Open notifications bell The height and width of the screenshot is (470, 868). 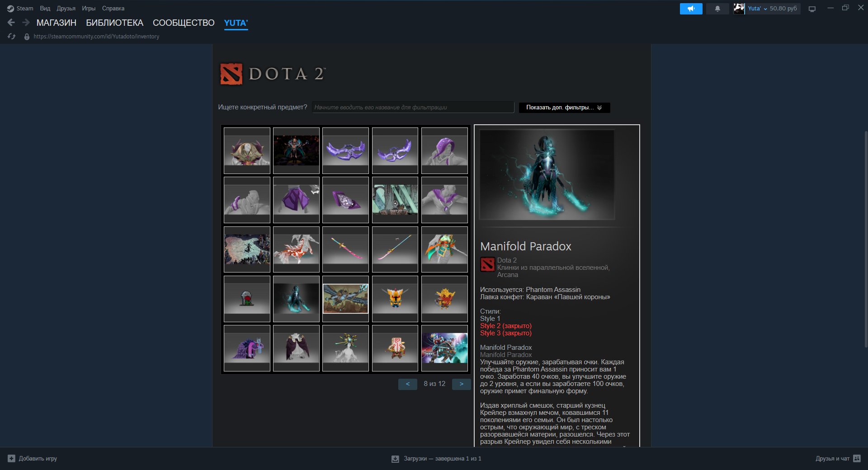click(x=717, y=9)
